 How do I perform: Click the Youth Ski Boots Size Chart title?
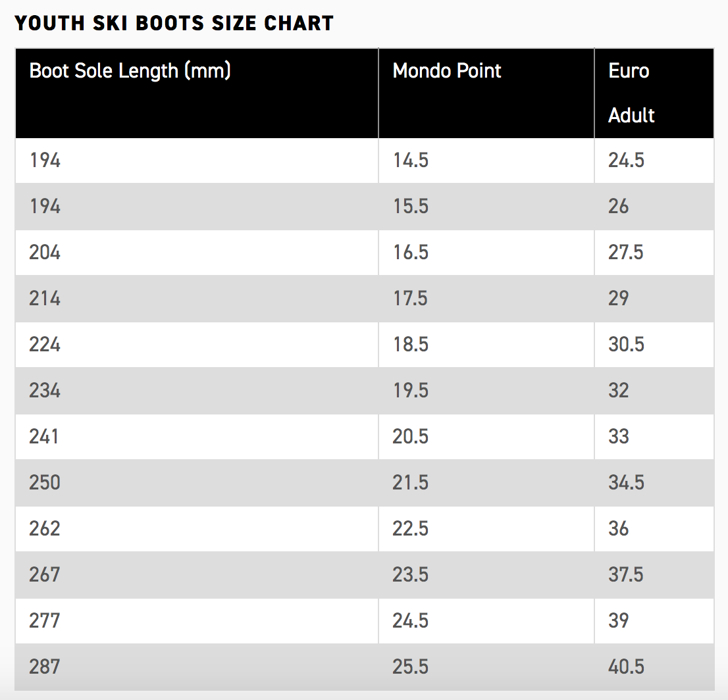coord(174,23)
